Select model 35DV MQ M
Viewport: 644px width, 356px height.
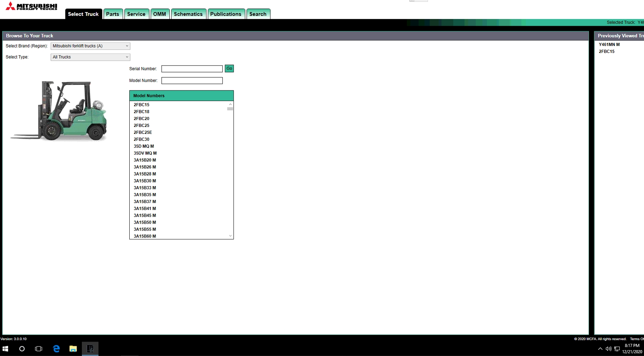pyautogui.click(x=145, y=153)
